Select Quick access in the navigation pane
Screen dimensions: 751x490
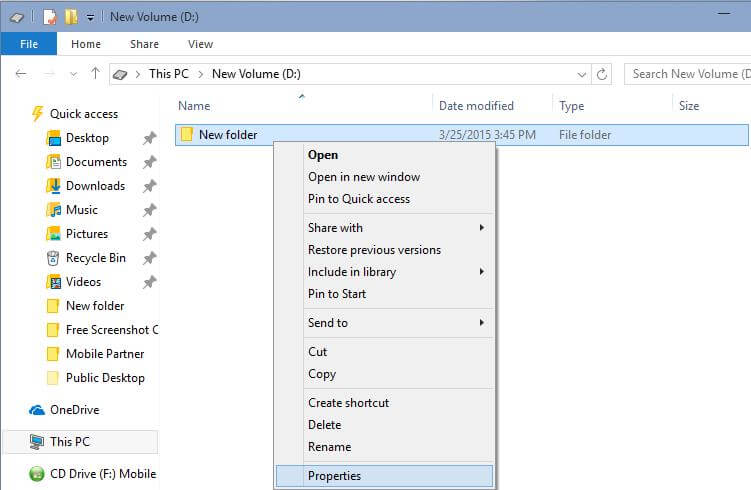pos(84,114)
